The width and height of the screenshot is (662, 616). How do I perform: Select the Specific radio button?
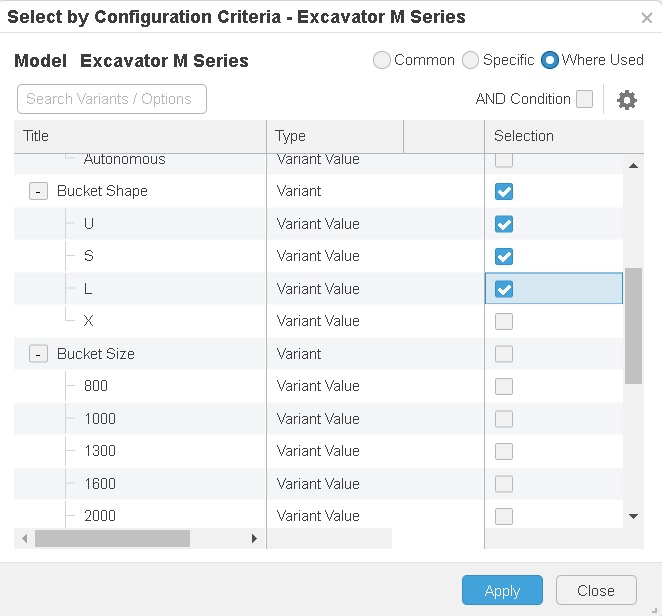click(470, 60)
